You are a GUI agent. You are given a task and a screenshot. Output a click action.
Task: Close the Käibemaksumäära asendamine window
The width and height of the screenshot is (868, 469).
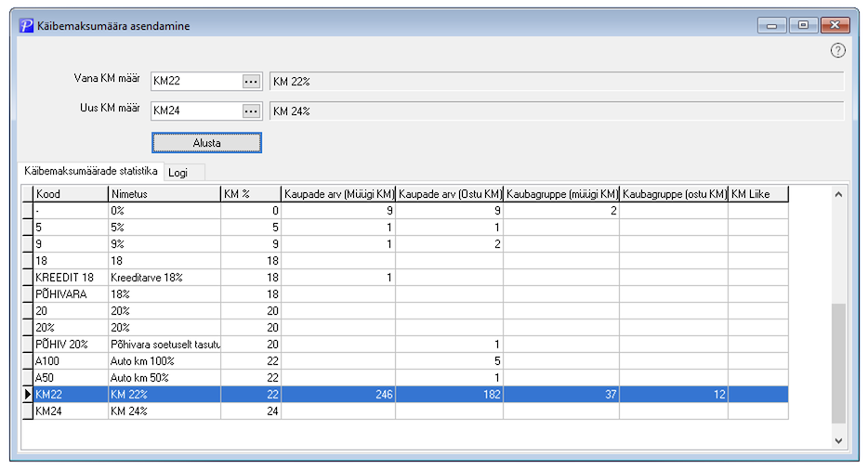click(x=835, y=25)
